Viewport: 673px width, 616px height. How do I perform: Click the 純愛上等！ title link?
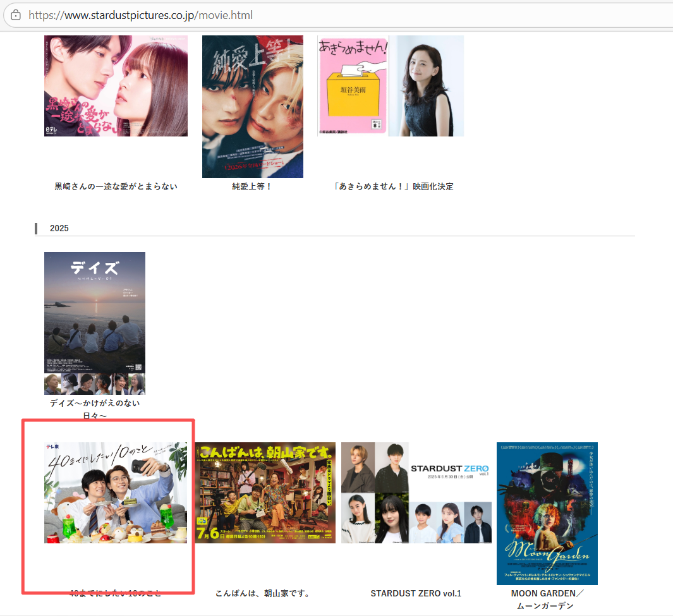tap(252, 186)
